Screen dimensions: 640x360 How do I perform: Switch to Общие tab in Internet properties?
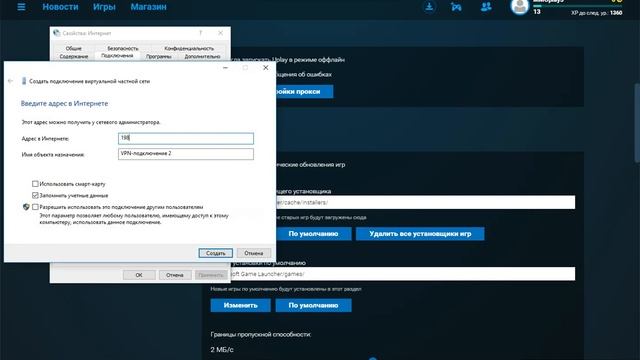[x=73, y=48]
